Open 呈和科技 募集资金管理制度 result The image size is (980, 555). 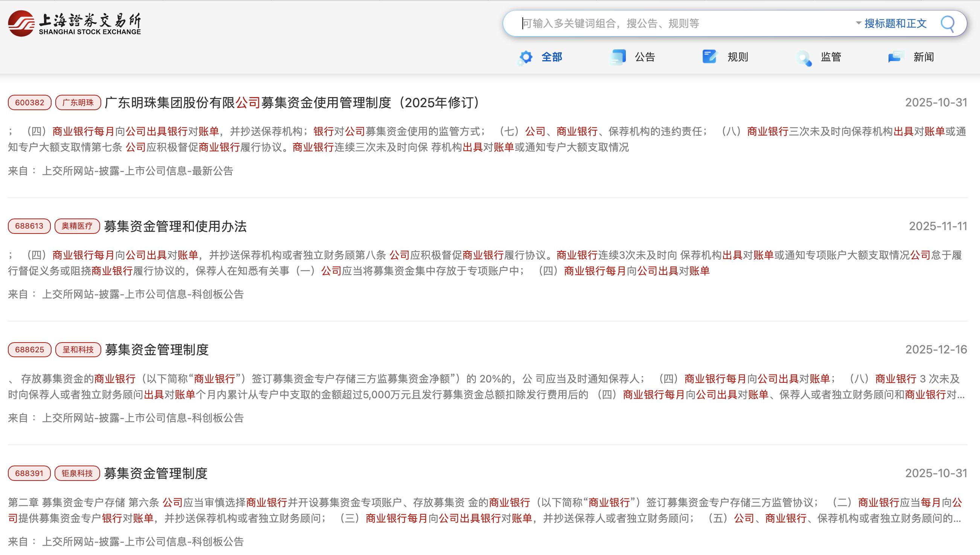point(157,350)
